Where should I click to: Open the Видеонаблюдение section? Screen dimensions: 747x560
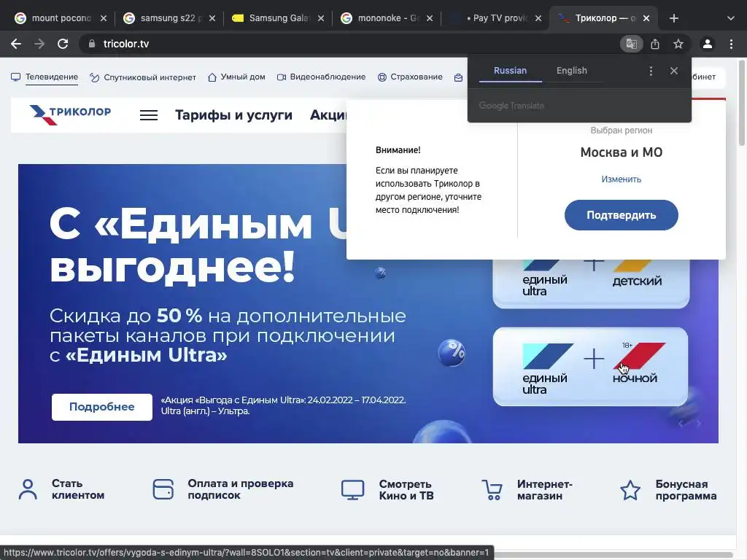tap(322, 77)
